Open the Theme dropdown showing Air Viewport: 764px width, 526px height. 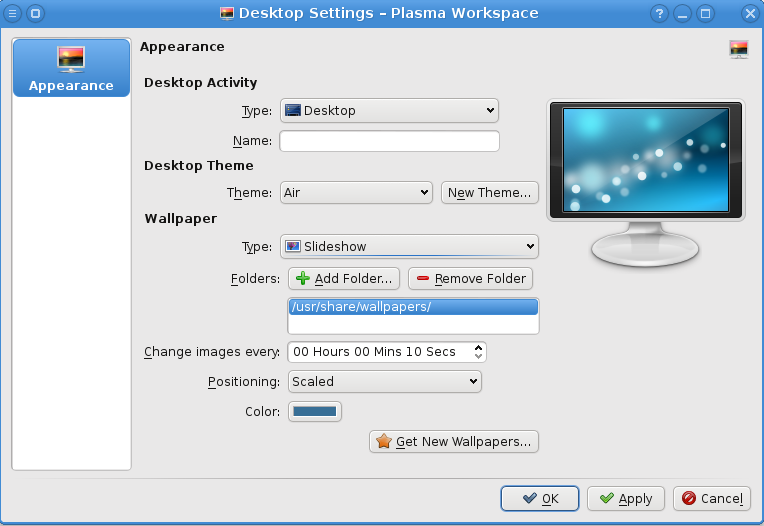point(356,192)
